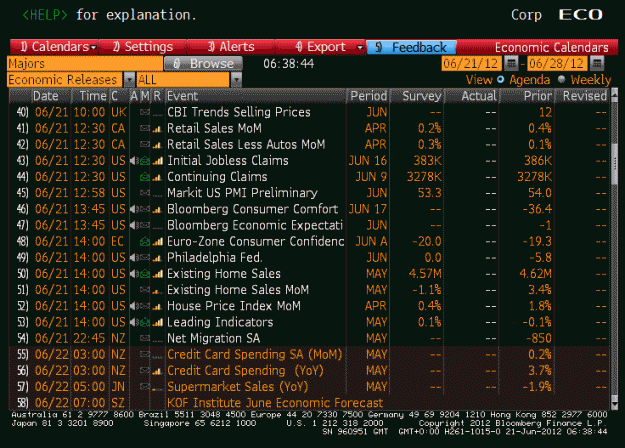The height and width of the screenshot is (448, 625).
Task: Click envelope icon for Retail Sales MoM
Action: (145, 128)
